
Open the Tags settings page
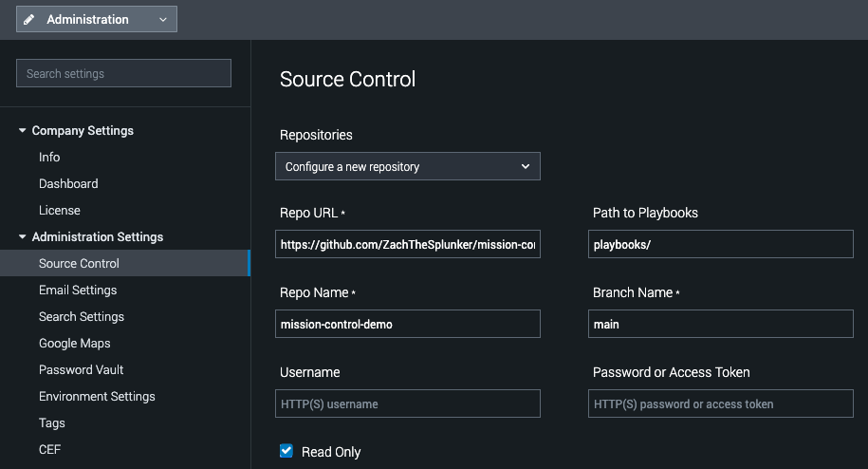pyautogui.click(x=52, y=422)
